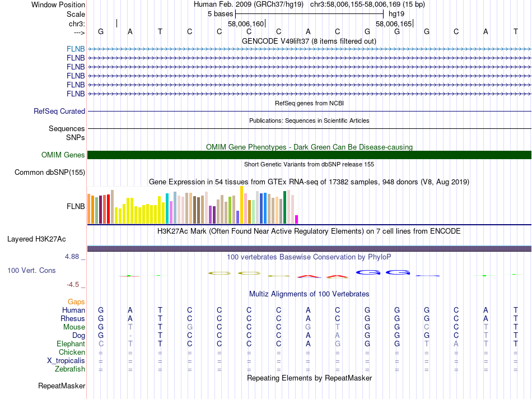This screenshot has width=532, height=399.
Task: Click the dark green OMIM Genes bar
Action: (309, 155)
